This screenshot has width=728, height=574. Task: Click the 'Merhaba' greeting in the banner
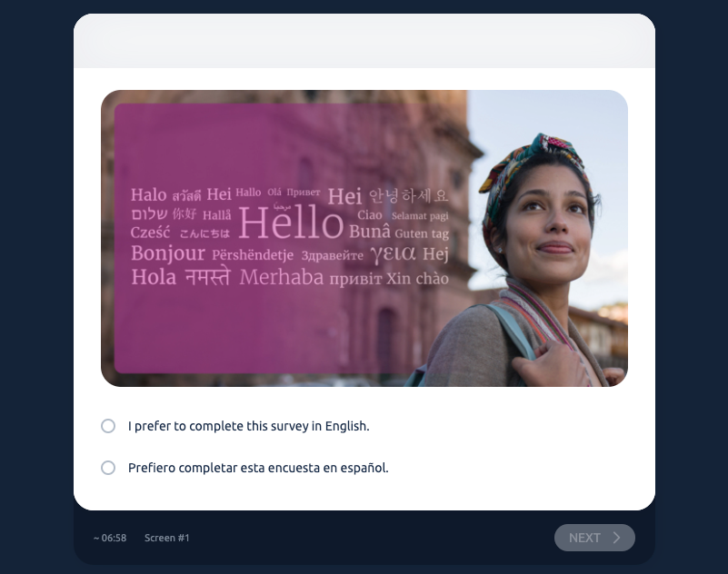click(282, 278)
